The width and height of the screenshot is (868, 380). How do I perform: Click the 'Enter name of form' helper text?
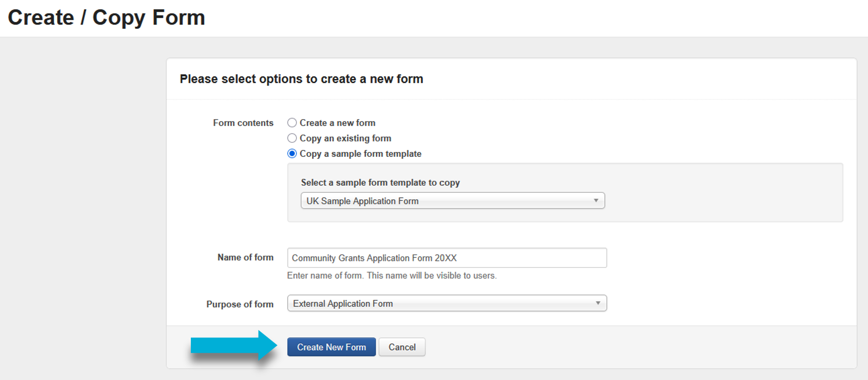tap(391, 275)
